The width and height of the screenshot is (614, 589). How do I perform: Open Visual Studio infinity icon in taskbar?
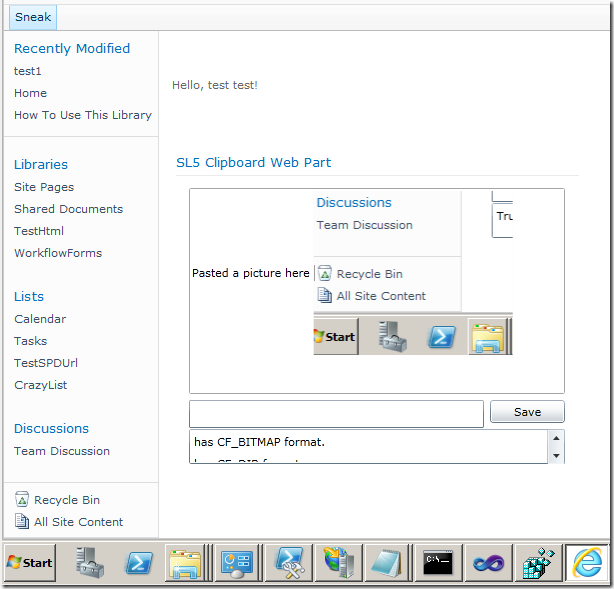click(x=488, y=563)
